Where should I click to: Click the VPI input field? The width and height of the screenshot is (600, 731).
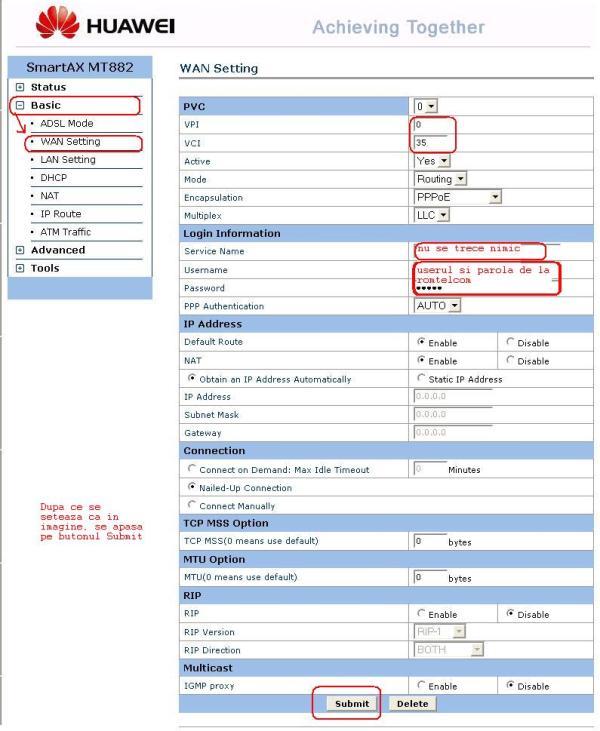click(x=430, y=124)
